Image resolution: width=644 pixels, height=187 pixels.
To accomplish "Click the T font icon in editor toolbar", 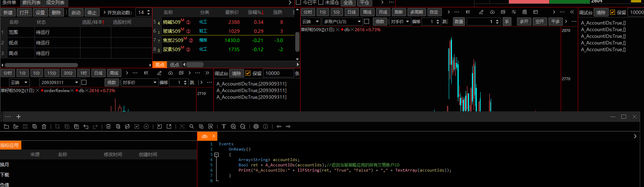I will click(x=224, y=126).
